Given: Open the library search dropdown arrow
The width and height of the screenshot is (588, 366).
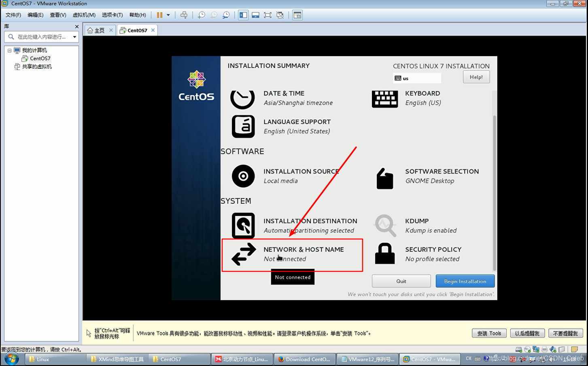Looking at the screenshot, I should pyautogui.click(x=74, y=37).
